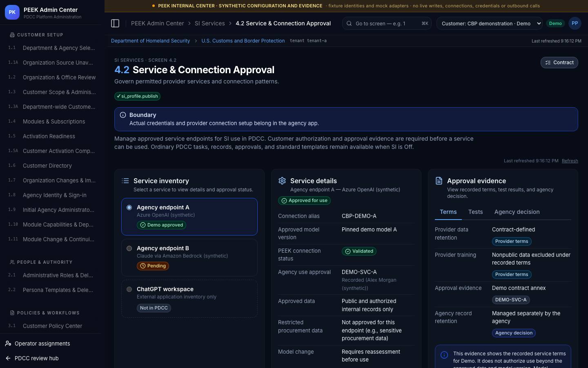
Task: Open Customer Directory in sidebar
Action: click(51, 166)
